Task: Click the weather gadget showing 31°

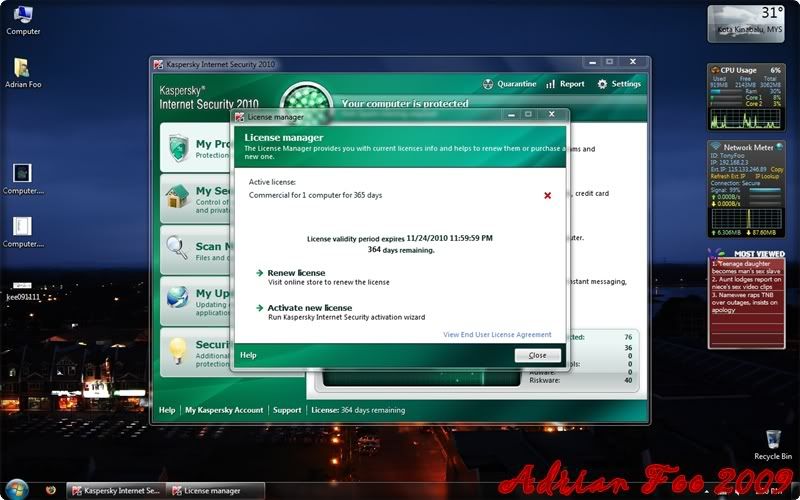Action: [745, 23]
